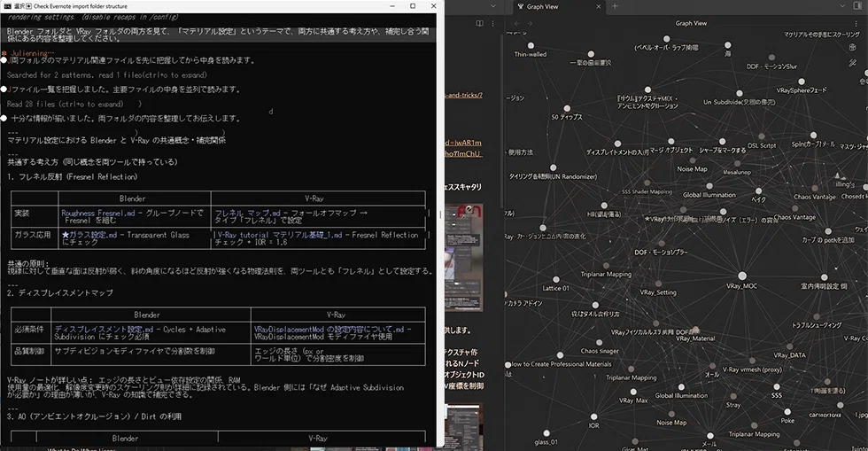Select the マージオブジェクト graph node
The image size is (868, 451).
(671, 142)
